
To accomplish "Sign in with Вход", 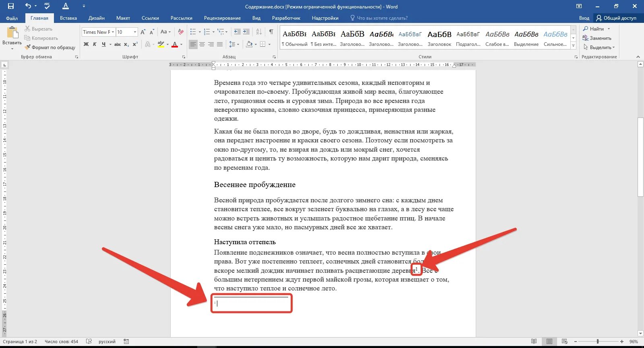I will 584,18.
